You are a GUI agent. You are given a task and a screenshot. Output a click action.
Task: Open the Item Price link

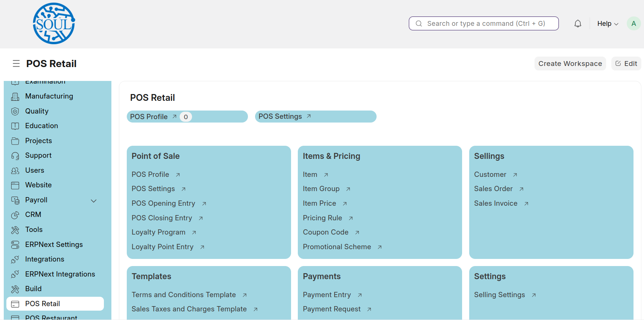point(320,203)
